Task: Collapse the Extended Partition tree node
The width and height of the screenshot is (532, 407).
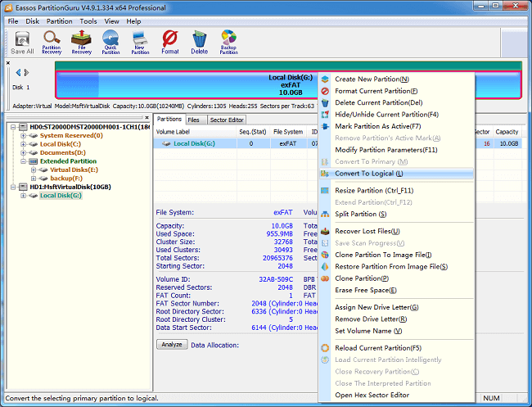Action: click(x=23, y=161)
